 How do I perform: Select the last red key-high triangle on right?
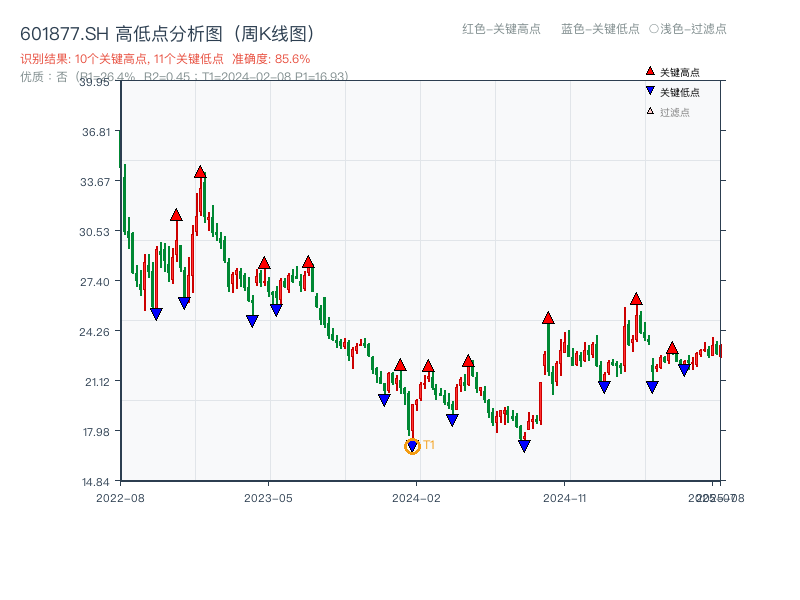pos(672,348)
